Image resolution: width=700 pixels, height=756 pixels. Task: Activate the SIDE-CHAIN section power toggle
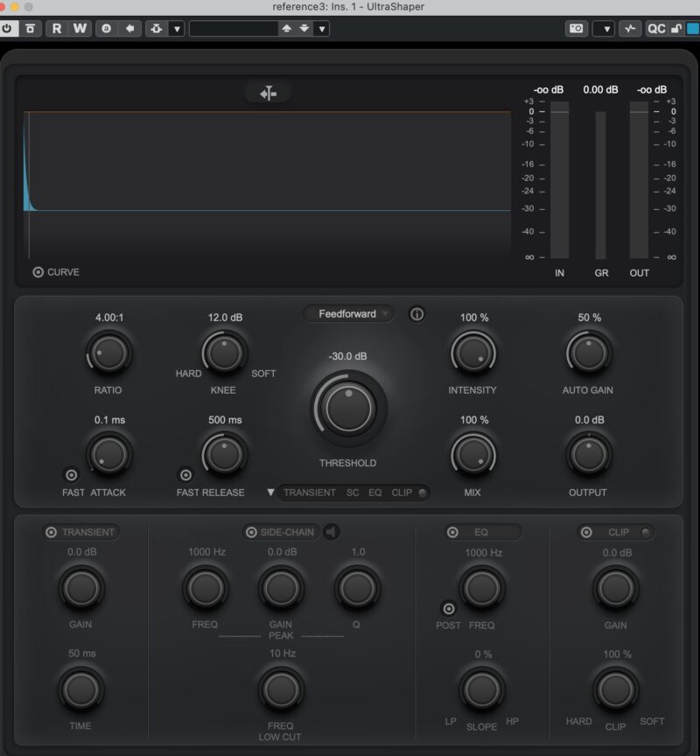(251, 532)
